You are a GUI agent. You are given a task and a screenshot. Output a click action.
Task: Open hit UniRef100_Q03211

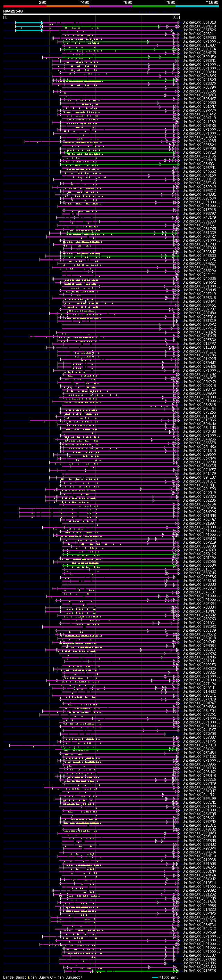pyautogui.click(x=199, y=34)
